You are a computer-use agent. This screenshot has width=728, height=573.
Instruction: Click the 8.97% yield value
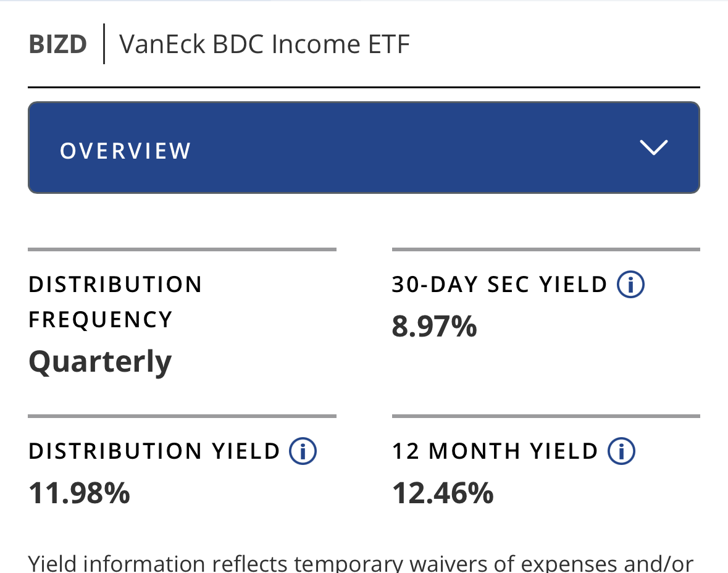click(434, 326)
